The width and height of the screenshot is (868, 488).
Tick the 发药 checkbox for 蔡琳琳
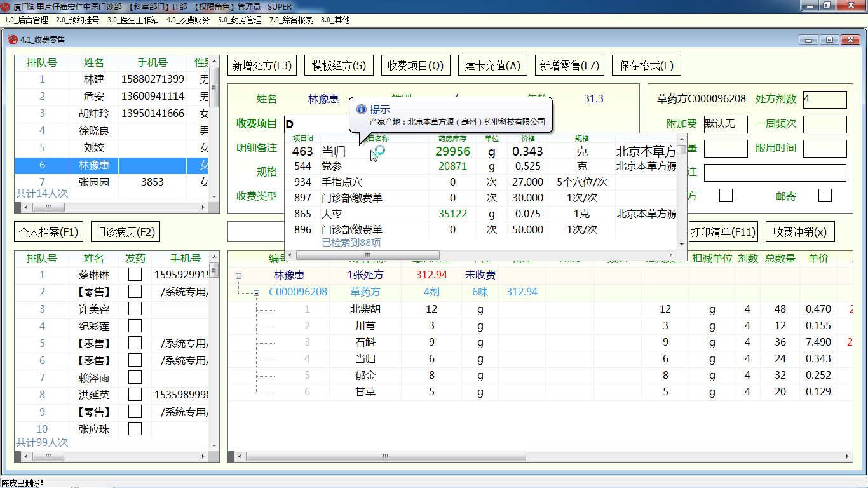pyautogui.click(x=135, y=275)
